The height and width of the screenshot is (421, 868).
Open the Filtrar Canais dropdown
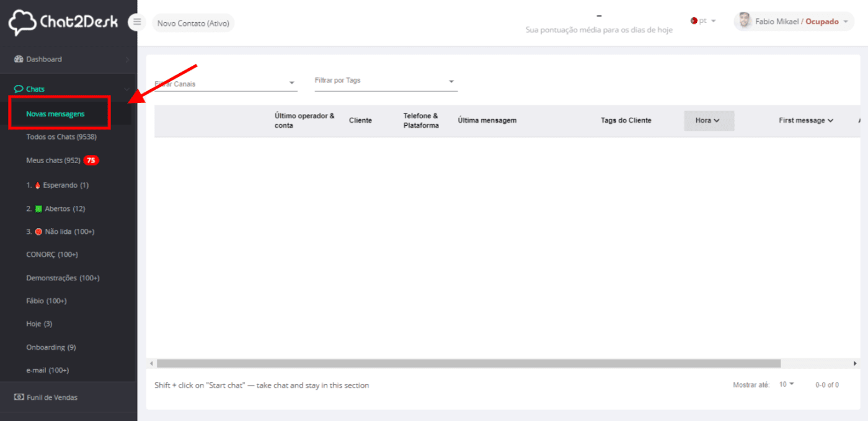coord(226,84)
